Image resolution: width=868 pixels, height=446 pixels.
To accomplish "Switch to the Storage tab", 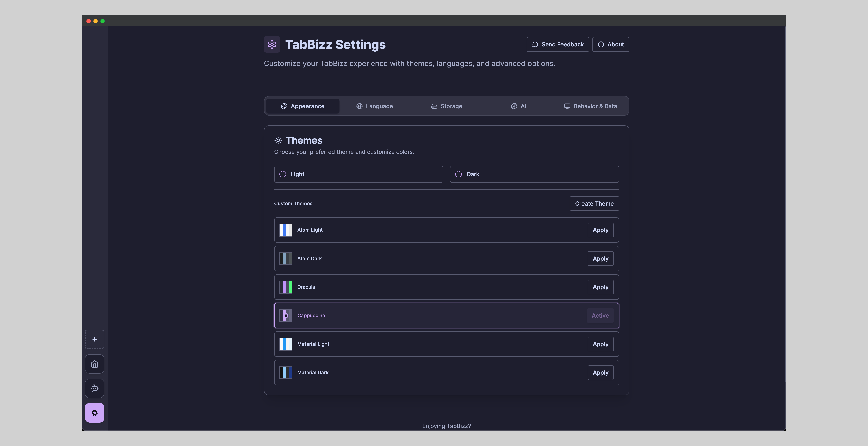I will (x=446, y=106).
